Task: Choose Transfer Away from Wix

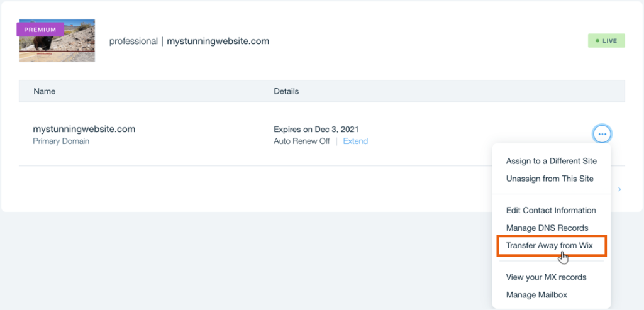Action: tap(549, 245)
